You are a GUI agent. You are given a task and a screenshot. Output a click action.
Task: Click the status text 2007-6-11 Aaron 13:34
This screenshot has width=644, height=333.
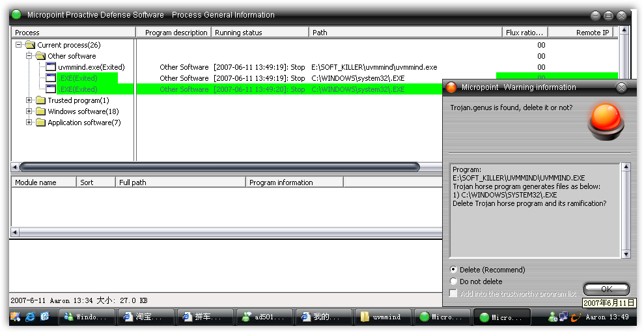tap(52, 300)
